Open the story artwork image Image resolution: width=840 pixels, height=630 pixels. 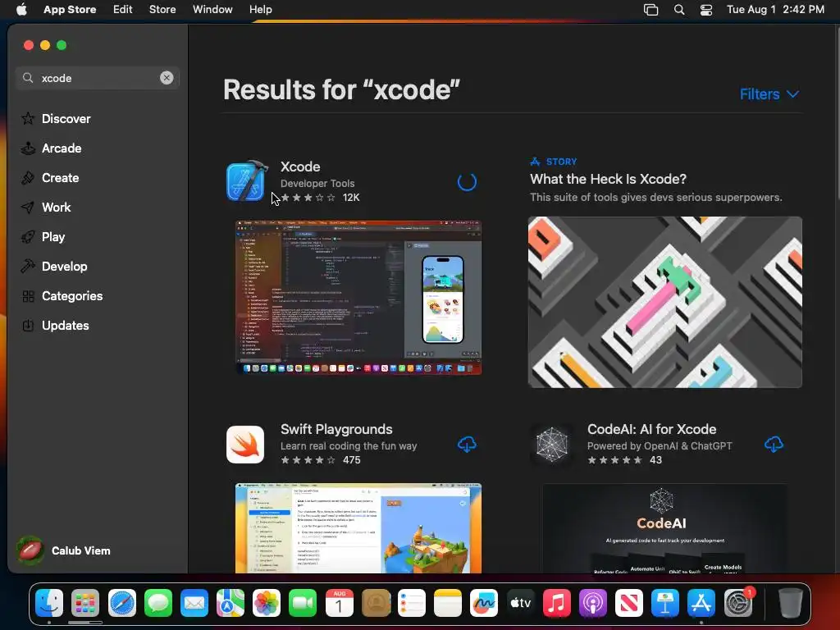coord(664,302)
